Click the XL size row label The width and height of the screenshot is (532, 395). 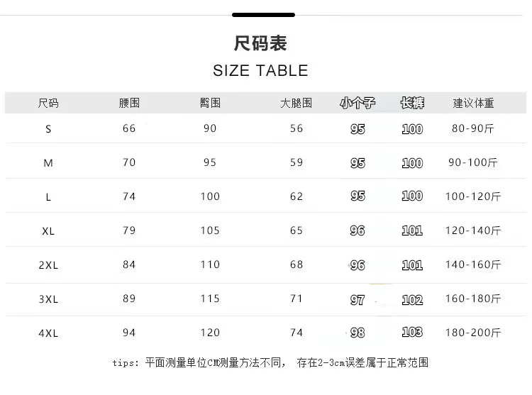(x=48, y=231)
